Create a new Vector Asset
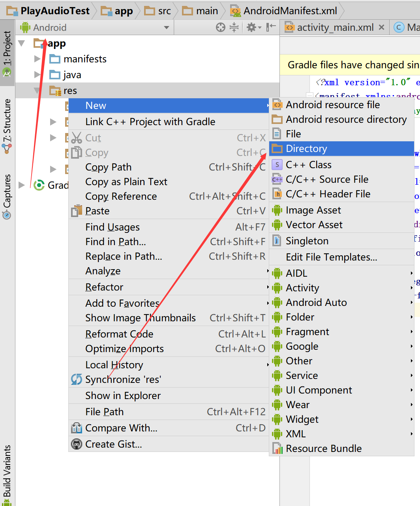420x506 pixels. [314, 225]
